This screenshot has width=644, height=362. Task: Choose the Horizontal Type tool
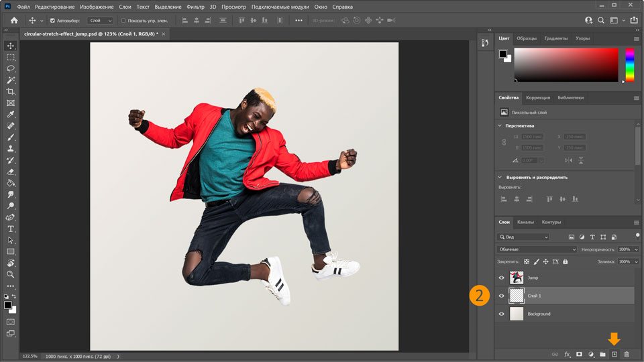coord(11,229)
